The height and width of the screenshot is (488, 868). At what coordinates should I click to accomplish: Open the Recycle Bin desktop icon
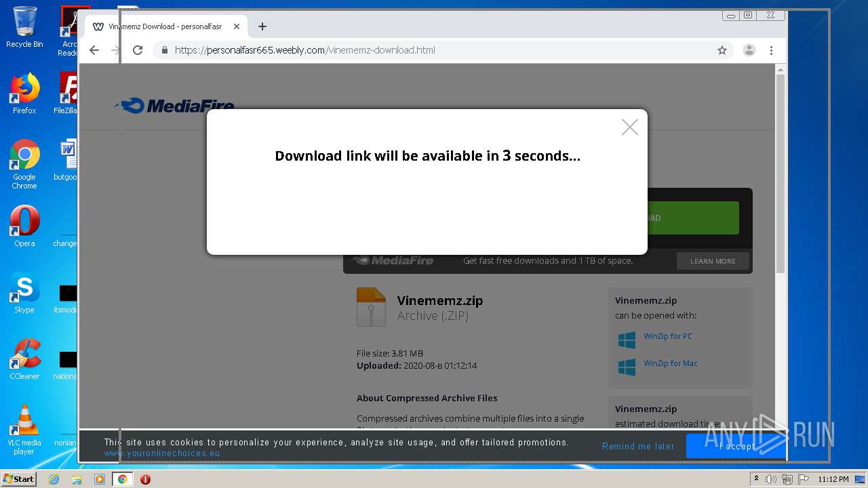[x=24, y=27]
